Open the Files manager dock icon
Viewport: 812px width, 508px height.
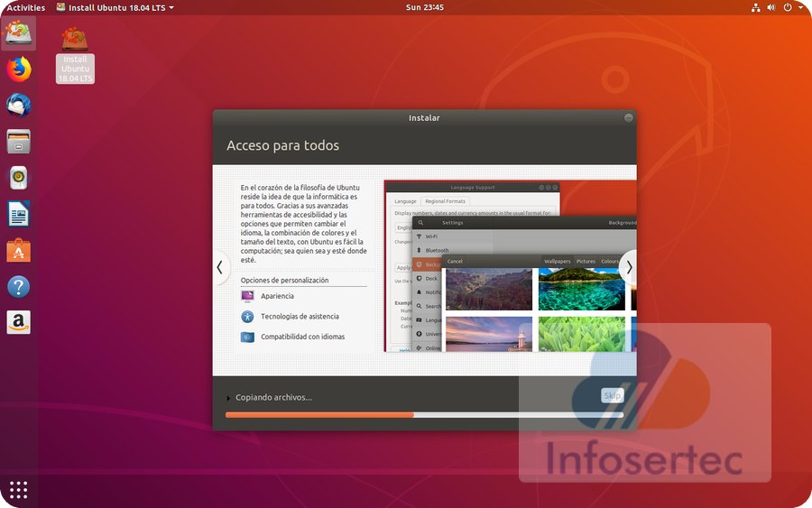coord(19,141)
